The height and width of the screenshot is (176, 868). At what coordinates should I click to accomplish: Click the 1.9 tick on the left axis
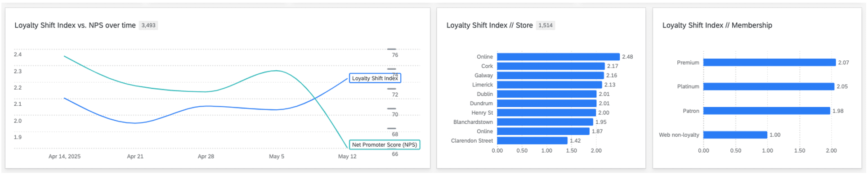click(x=18, y=137)
